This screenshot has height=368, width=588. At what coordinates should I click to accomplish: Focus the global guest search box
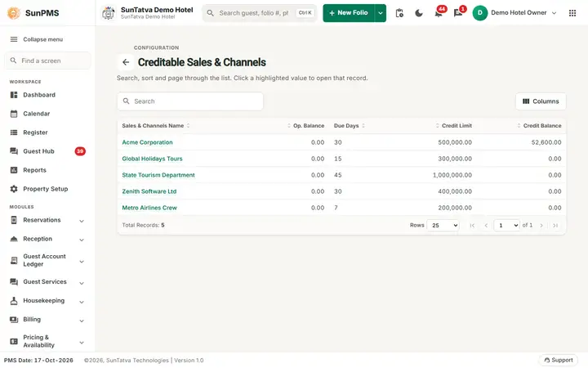[260, 13]
